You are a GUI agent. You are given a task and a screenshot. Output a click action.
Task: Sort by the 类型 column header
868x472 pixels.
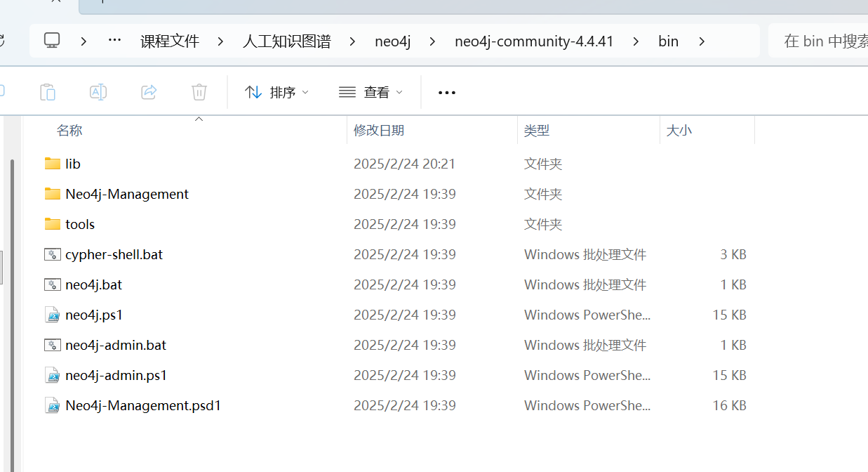point(537,130)
